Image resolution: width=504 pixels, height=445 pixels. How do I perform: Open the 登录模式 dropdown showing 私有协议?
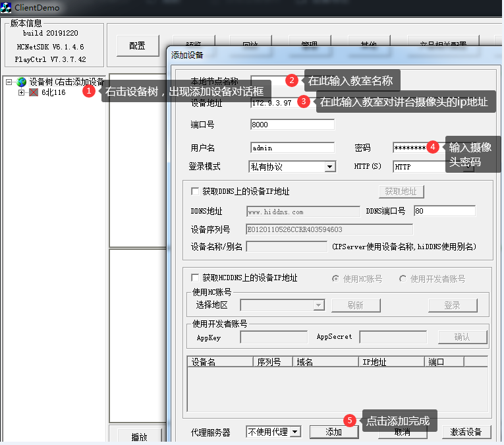point(330,167)
